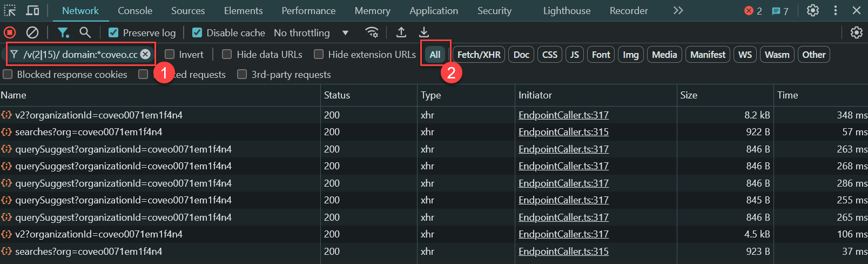868x264 pixels.
Task: Open network search with magnifier icon
Action: pyautogui.click(x=85, y=32)
